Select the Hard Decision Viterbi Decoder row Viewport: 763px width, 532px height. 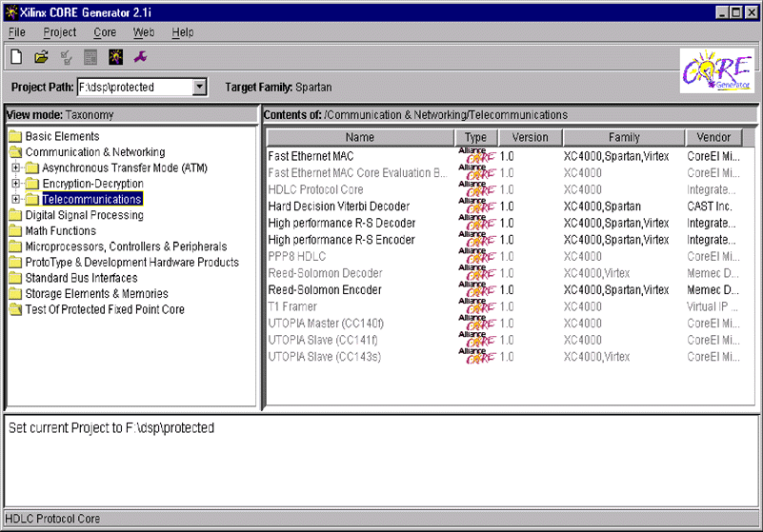[x=338, y=207]
